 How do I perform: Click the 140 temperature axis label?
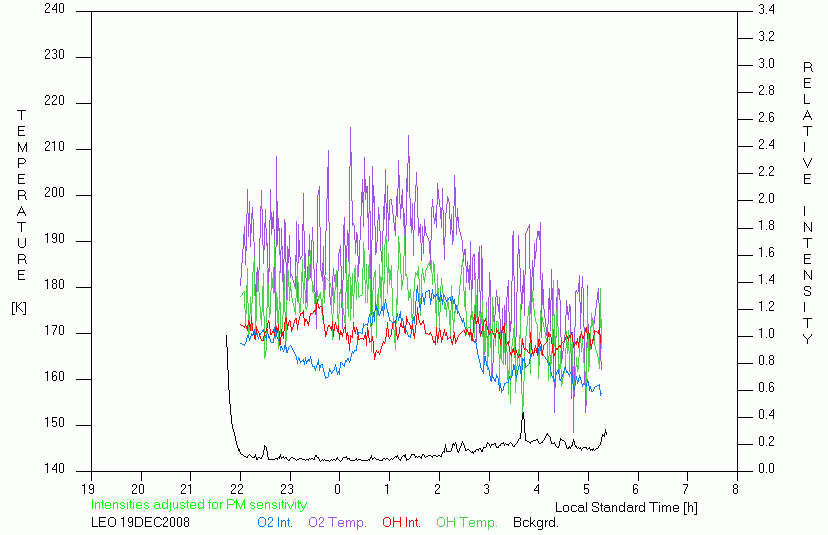(54, 469)
